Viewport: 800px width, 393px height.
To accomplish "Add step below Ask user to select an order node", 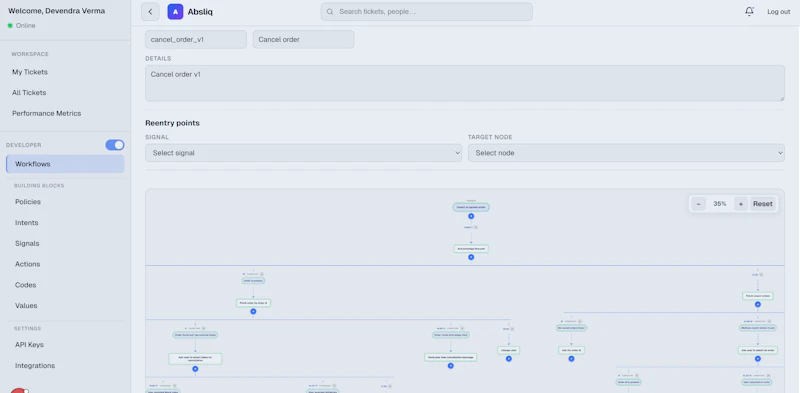I will pos(758,359).
